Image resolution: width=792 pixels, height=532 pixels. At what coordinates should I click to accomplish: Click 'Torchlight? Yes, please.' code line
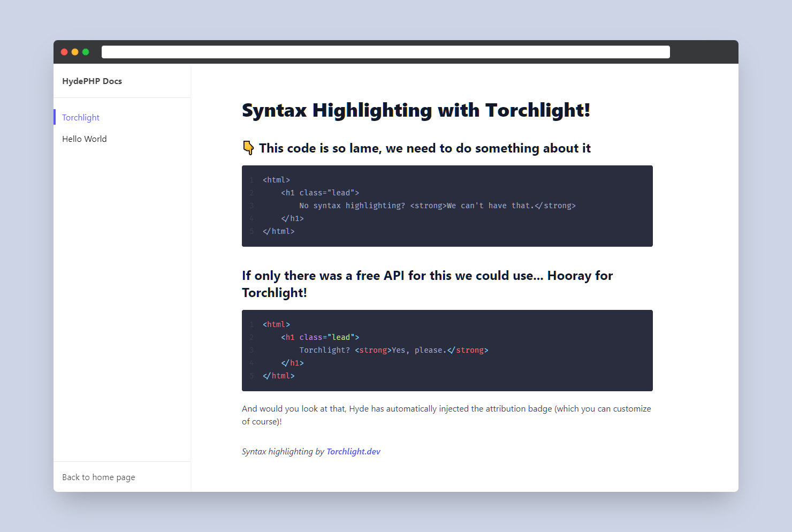pos(393,350)
